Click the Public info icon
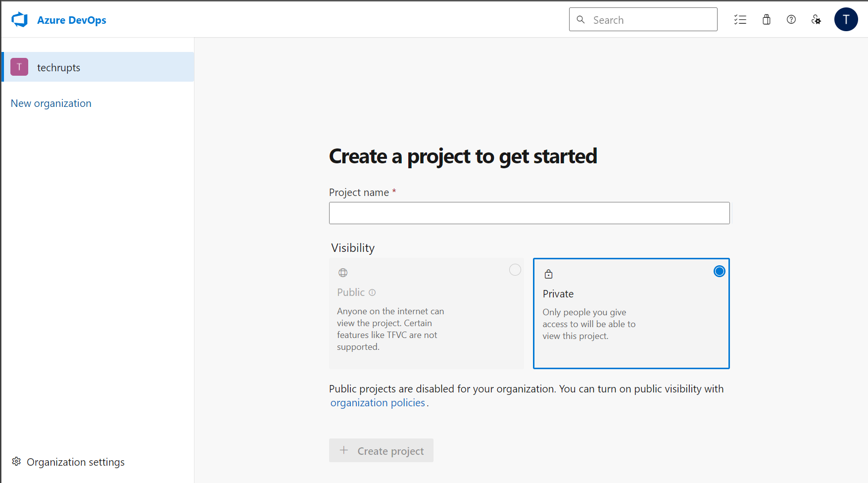The width and height of the screenshot is (868, 483). [x=372, y=292]
